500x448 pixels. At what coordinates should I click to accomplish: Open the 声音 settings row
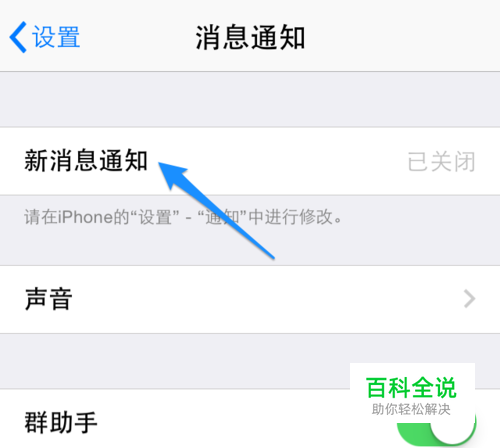click(250, 299)
